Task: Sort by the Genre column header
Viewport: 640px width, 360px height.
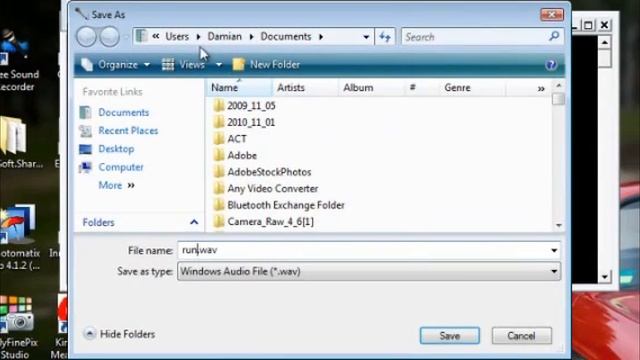Action: [473, 88]
